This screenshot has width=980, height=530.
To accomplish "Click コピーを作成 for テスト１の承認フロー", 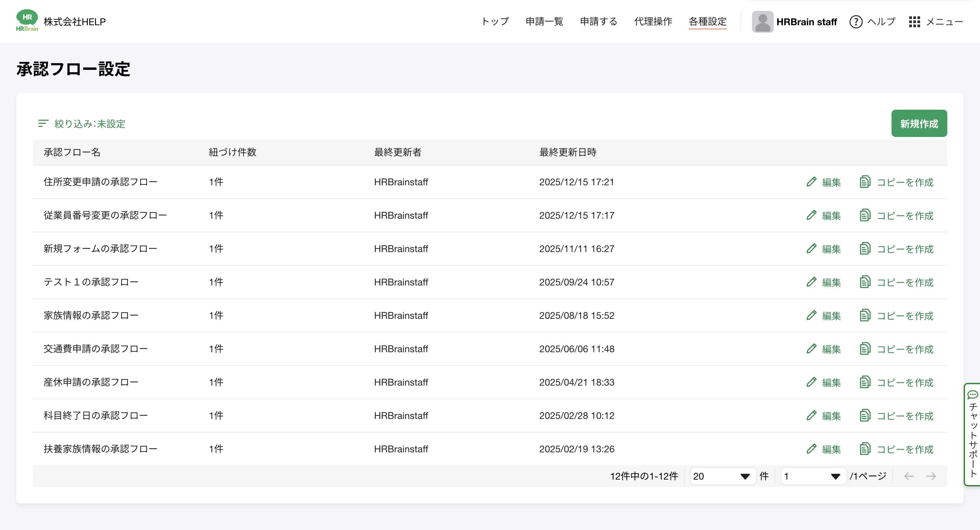I will pyautogui.click(x=905, y=282).
